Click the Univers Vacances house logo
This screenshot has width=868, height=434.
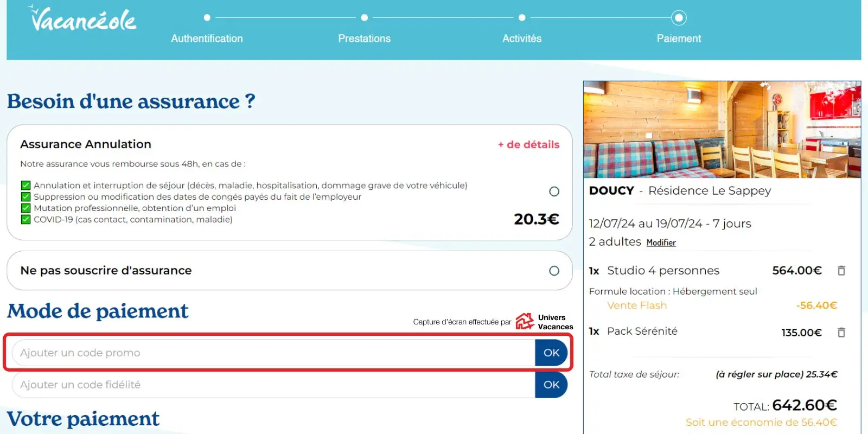coord(525,321)
